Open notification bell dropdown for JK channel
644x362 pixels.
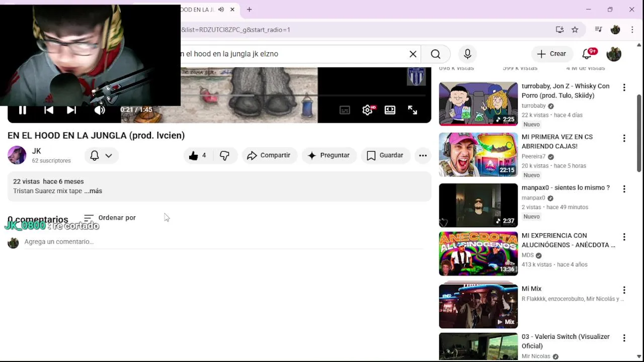(101, 156)
